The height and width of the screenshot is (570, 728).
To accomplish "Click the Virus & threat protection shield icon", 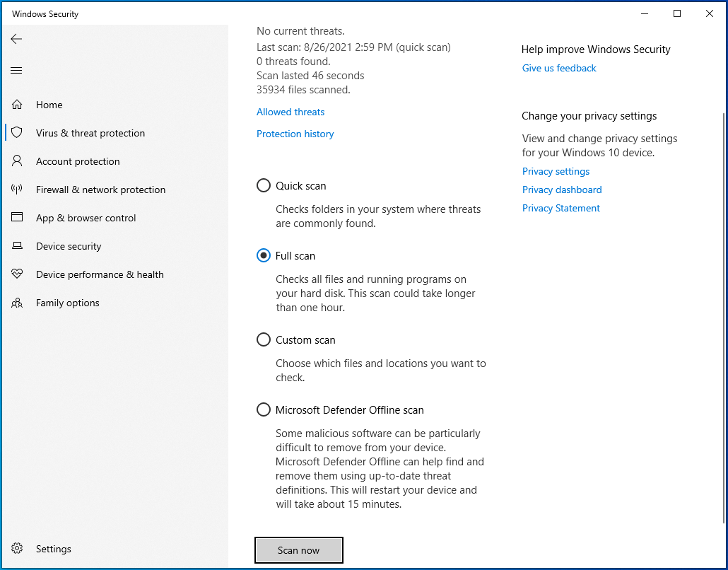I will pos(17,132).
